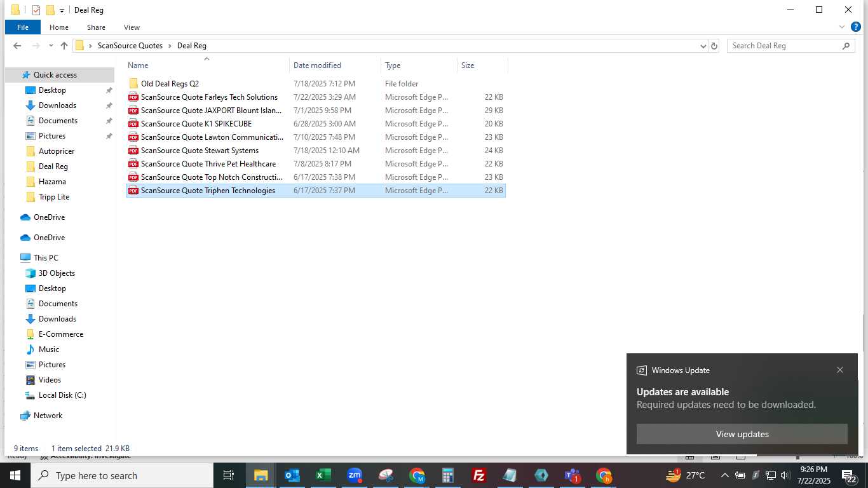Launch the Snipping Tool from the taskbar
This screenshot has width=868, height=488.
coord(386,475)
